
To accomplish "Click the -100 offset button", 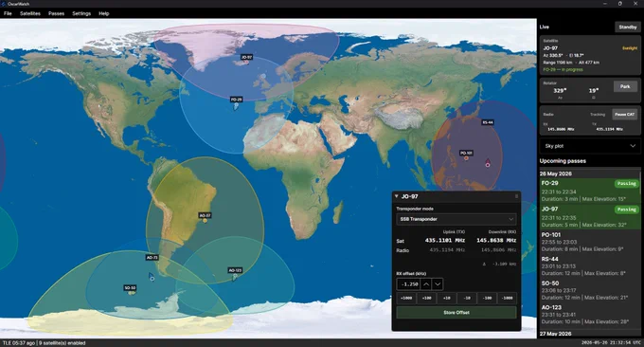I will [487, 298].
